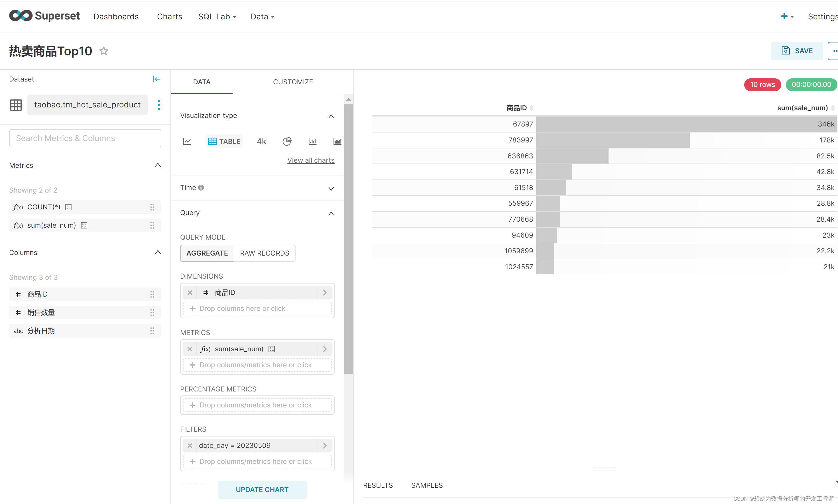Open dataset options three-dot menu
Viewport: 838px width, 504px height.
coord(159,105)
